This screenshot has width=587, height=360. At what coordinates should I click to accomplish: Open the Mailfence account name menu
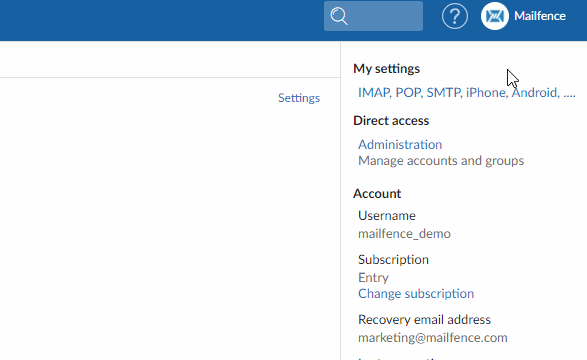539,16
